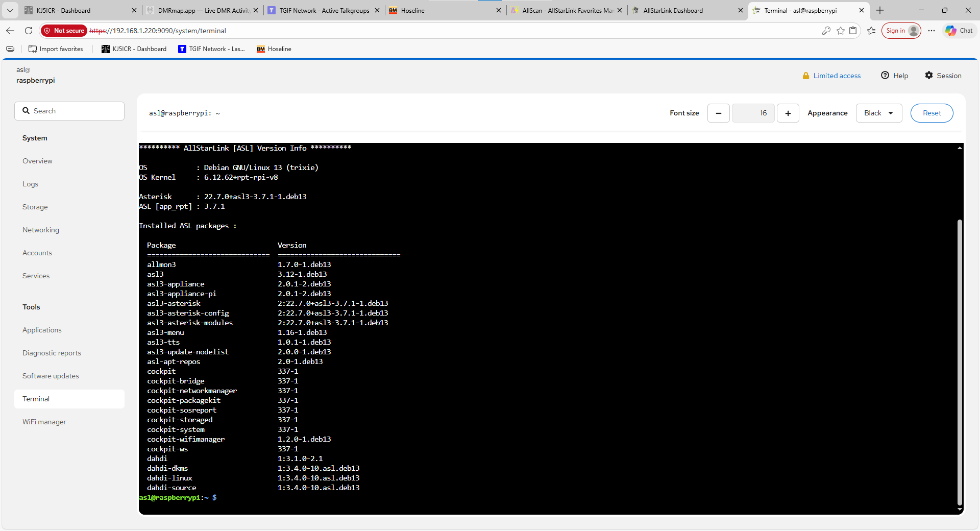The image size is (980, 531).
Task: Click the Search field in sidebar
Action: 69,111
